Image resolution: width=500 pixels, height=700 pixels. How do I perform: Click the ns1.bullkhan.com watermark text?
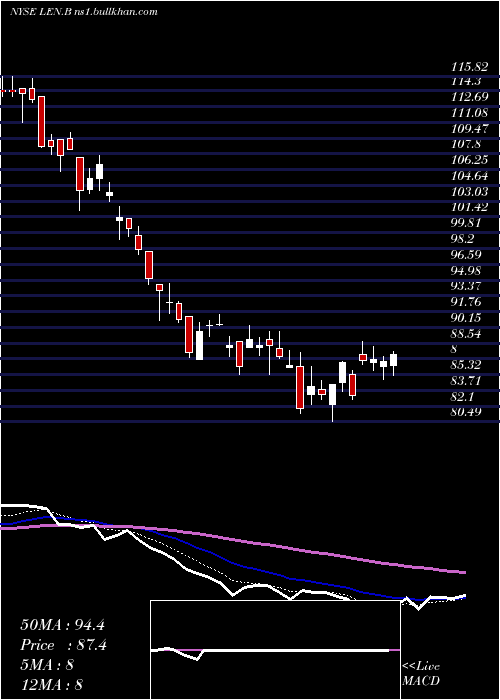(x=115, y=12)
